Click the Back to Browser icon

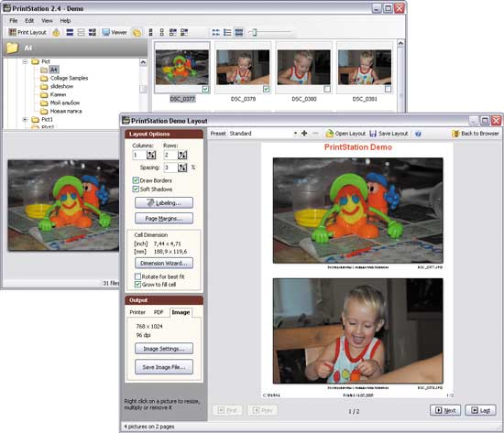click(x=455, y=134)
